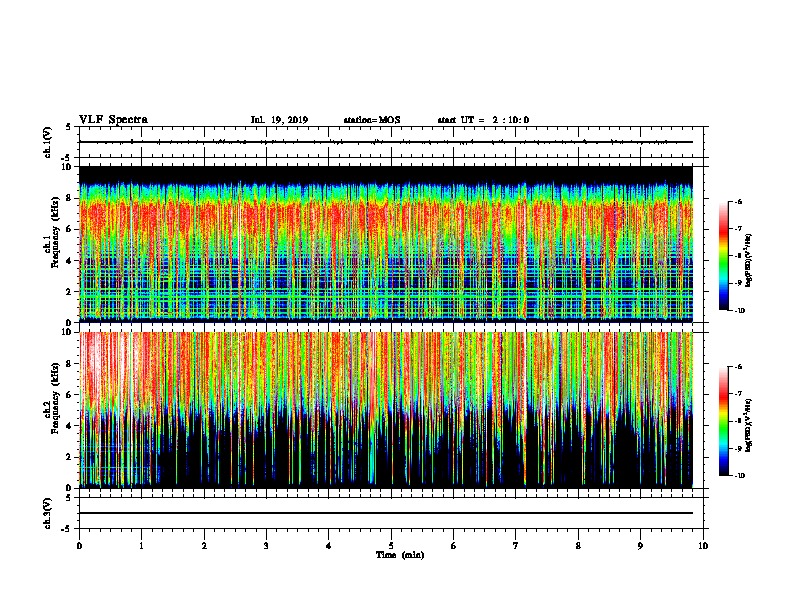Click the "ch.1(V)" axis label
Viewport: 792px width, 612px height.
click(48, 142)
